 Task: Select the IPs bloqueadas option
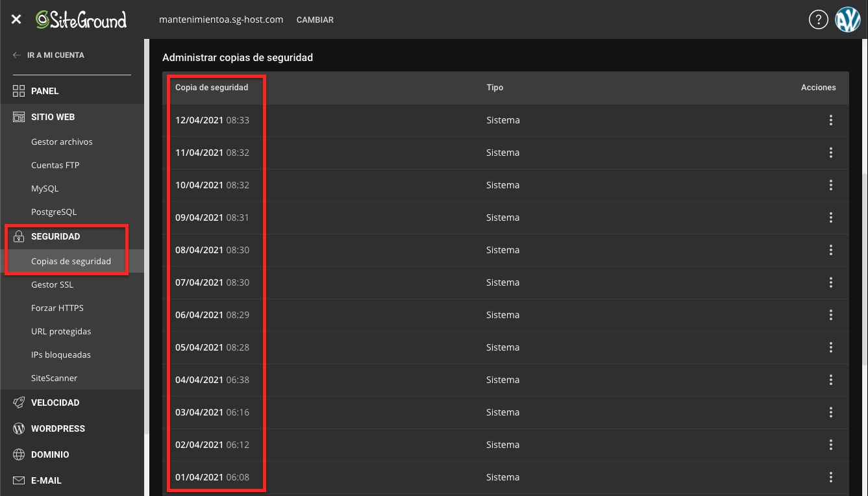tap(60, 354)
